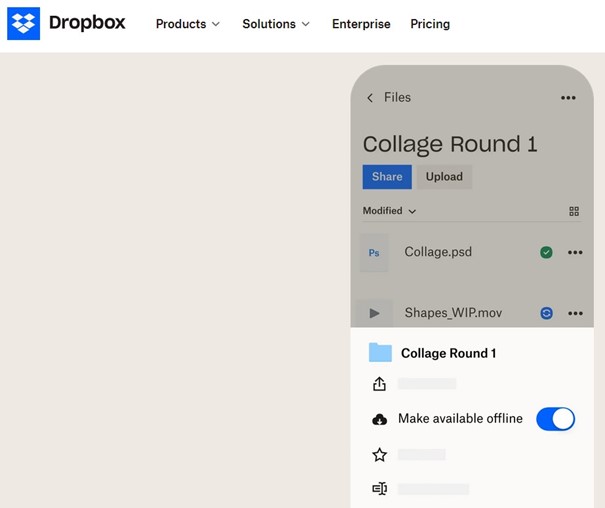Click the share arrow icon in sheet

coord(379,384)
